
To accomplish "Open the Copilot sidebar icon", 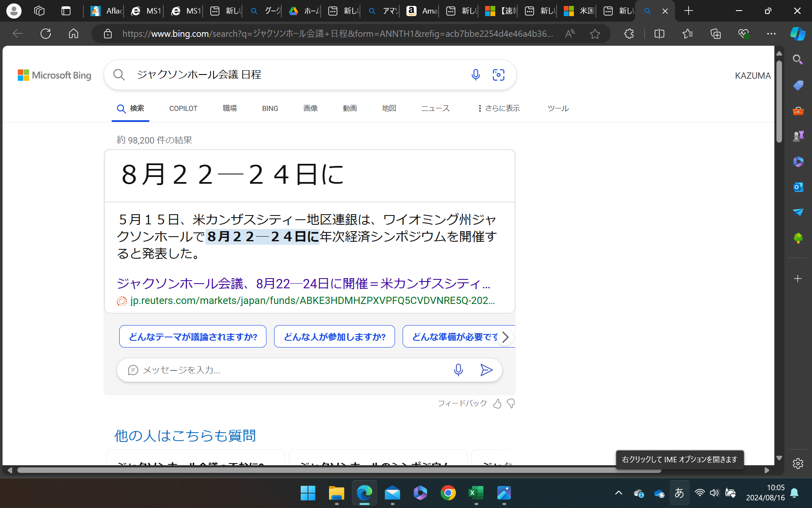I will (x=798, y=33).
